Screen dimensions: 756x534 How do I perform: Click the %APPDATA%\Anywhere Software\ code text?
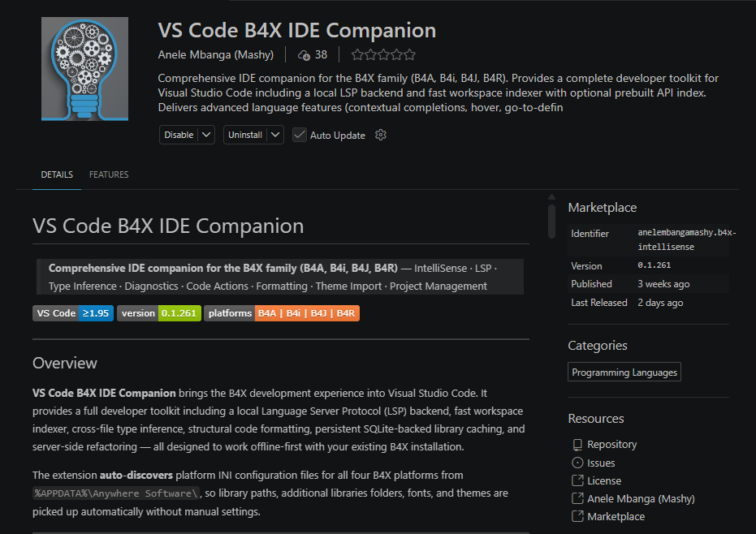[115, 493]
